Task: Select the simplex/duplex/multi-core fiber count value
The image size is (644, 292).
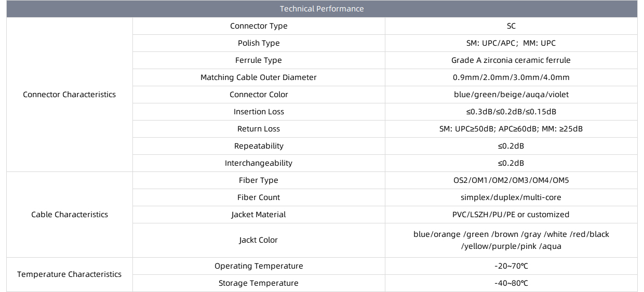Action: pos(511,197)
